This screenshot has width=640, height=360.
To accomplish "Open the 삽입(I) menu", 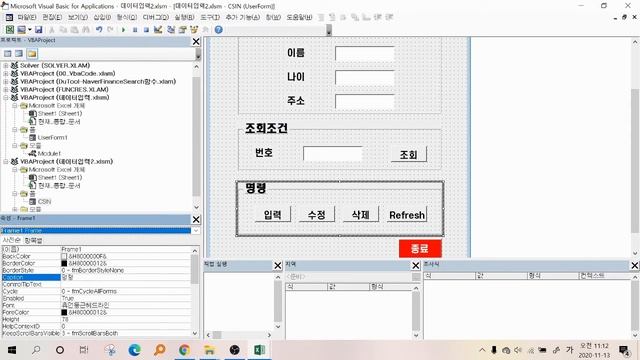I will click(x=102, y=17).
